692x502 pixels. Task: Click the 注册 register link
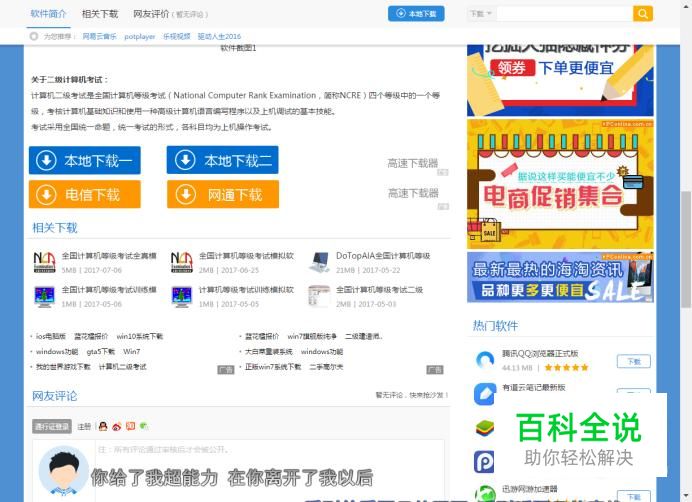(84, 427)
